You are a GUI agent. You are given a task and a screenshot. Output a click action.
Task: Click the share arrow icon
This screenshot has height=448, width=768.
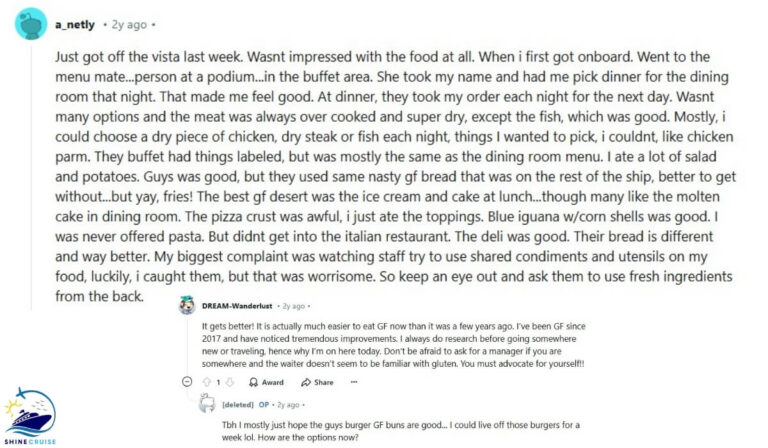pyautogui.click(x=306, y=382)
